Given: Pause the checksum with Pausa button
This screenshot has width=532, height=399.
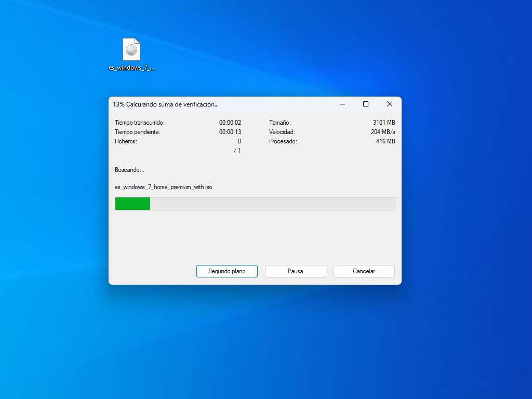Looking at the screenshot, I should point(296,271).
